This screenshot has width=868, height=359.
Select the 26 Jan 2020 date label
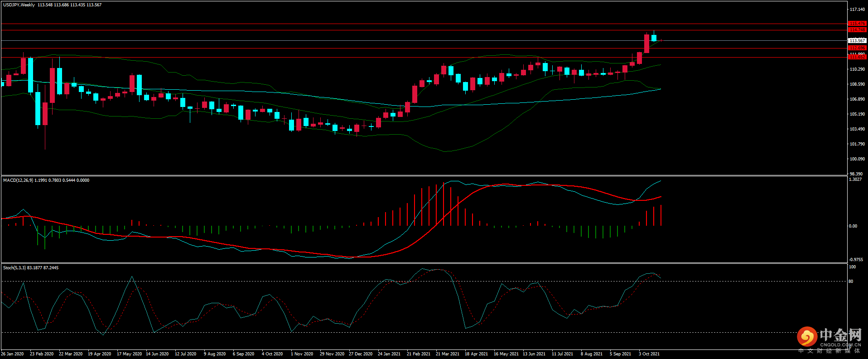pos(12,354)
